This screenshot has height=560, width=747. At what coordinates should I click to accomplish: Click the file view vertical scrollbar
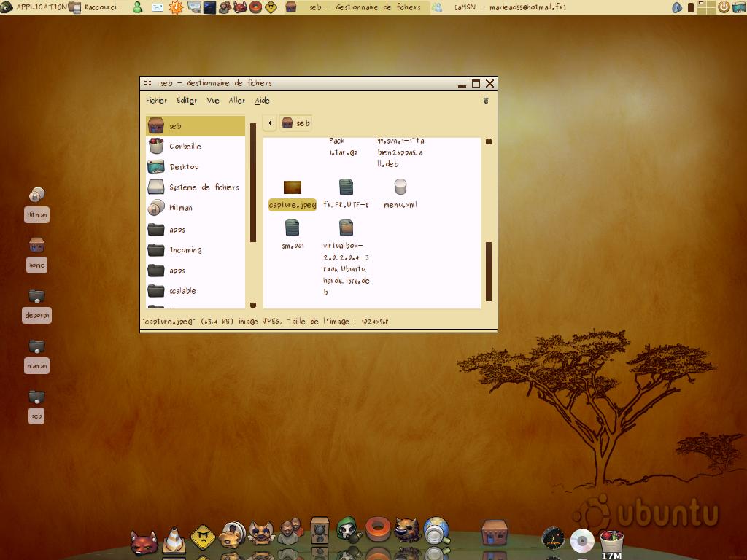[x=488, y=271]
